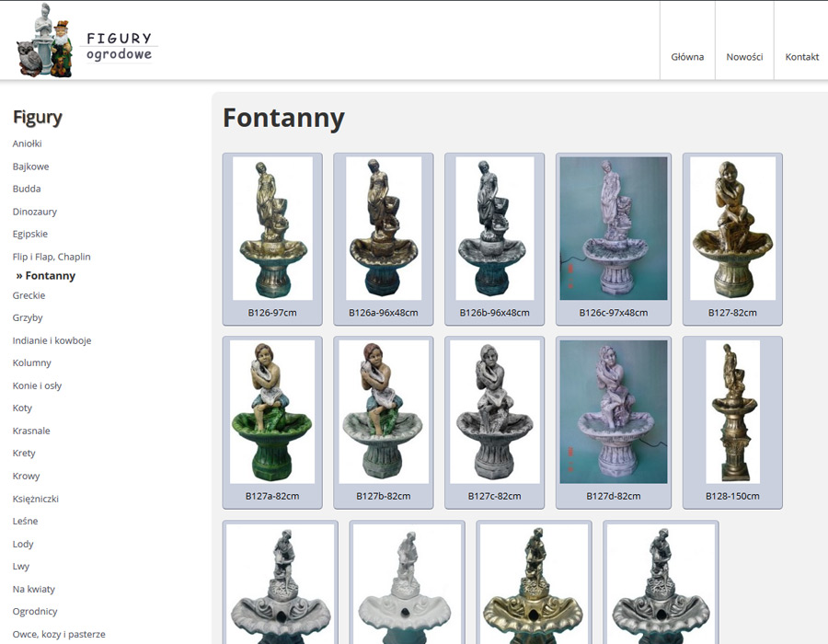Screen dimensions: 828x644
Task: Open the Indianie i kowboje category
Action: [x=52, y=340]
